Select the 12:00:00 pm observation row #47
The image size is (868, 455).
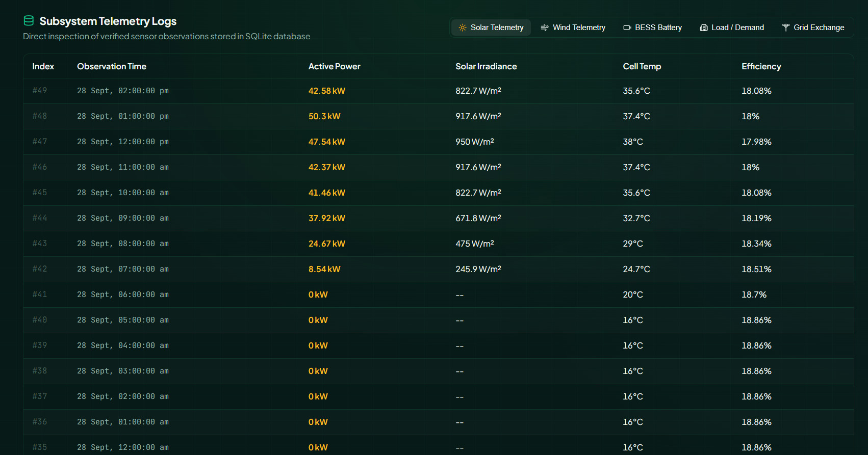pos(439,142)
